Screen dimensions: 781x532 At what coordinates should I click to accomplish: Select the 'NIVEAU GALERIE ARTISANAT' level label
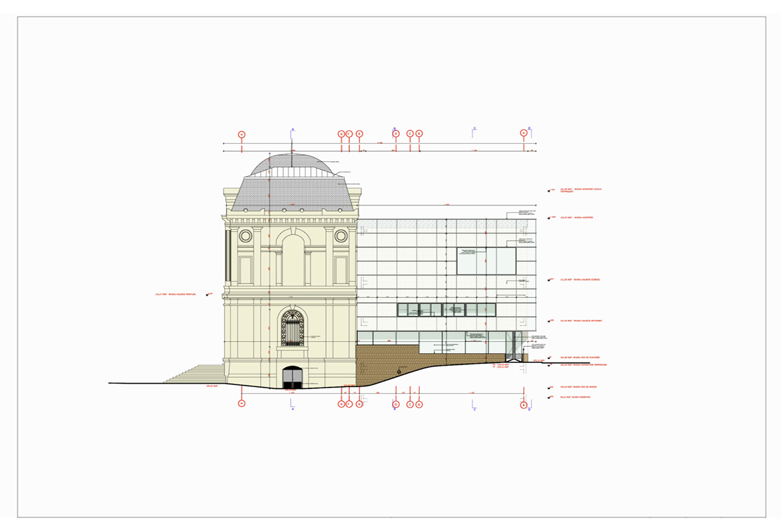[x=581, y=321]
